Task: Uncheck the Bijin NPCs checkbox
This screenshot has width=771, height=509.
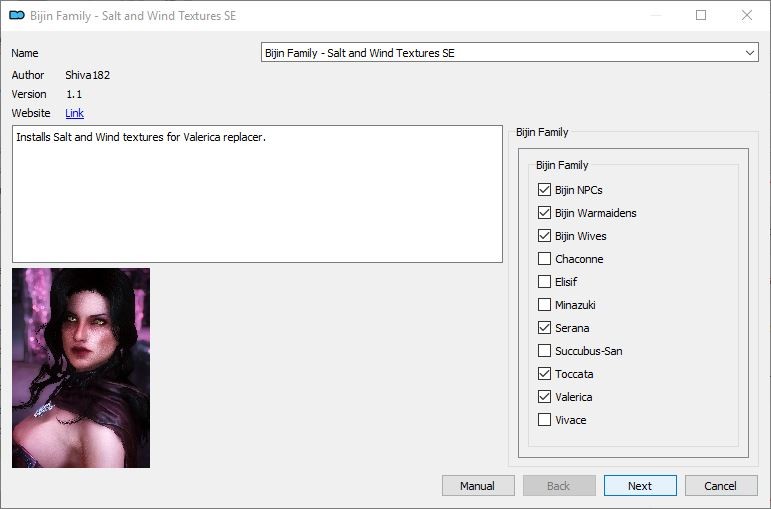Action: pos(544,190)
